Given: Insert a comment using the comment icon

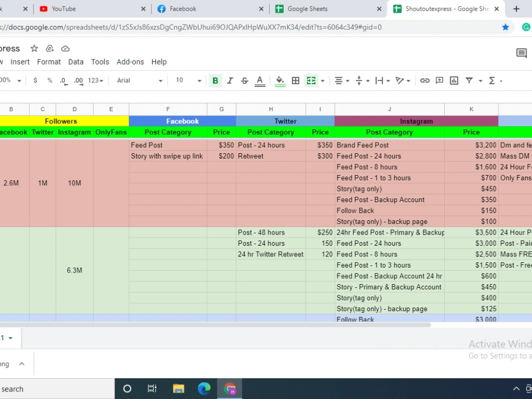Looking at the screenshot, I should point(439,80).
